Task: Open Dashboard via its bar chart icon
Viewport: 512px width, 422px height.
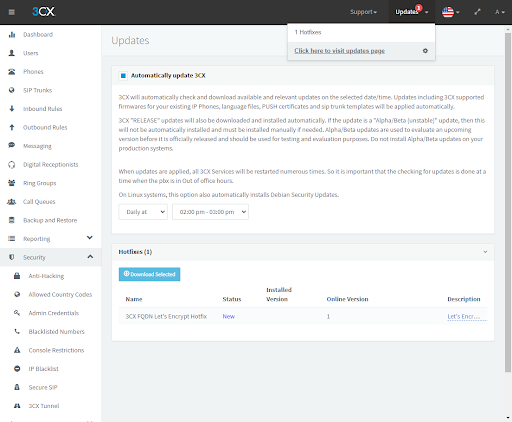Action: pos(12,34)
